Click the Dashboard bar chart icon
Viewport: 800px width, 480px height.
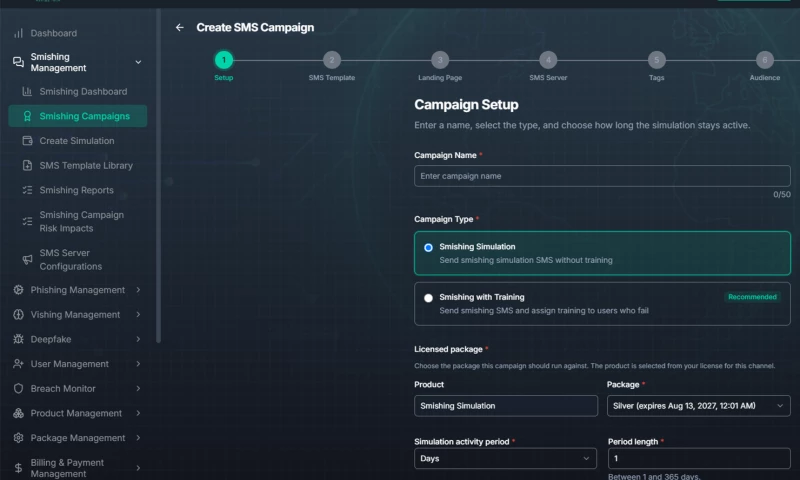point(18,33)
